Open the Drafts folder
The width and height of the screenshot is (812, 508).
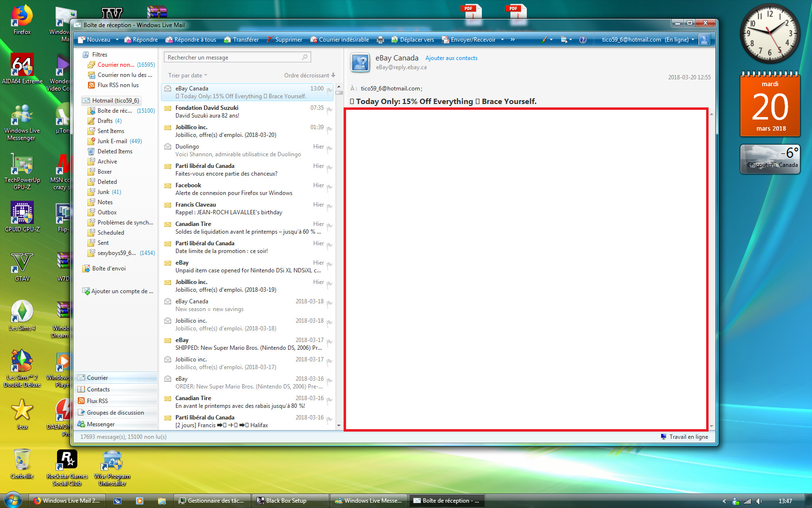click(105, 121)
